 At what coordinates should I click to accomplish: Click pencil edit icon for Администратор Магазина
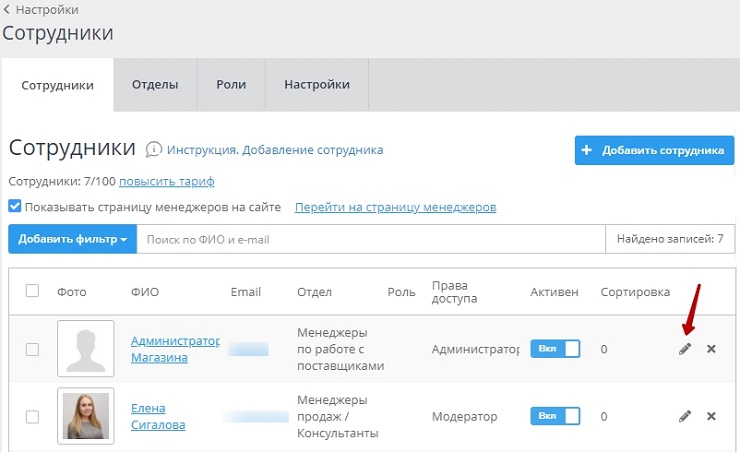coord(685,349)
